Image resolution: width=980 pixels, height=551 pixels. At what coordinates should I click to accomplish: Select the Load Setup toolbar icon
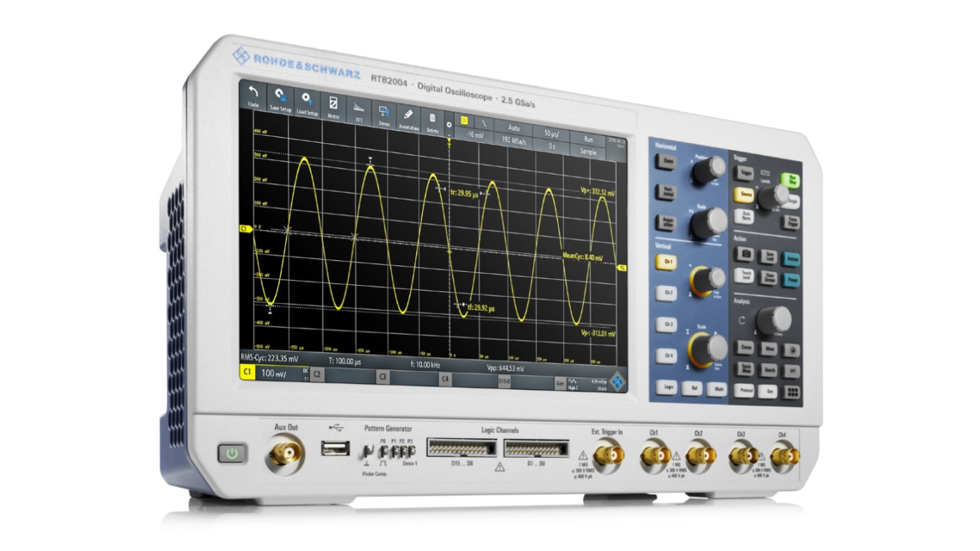(306, 99)
